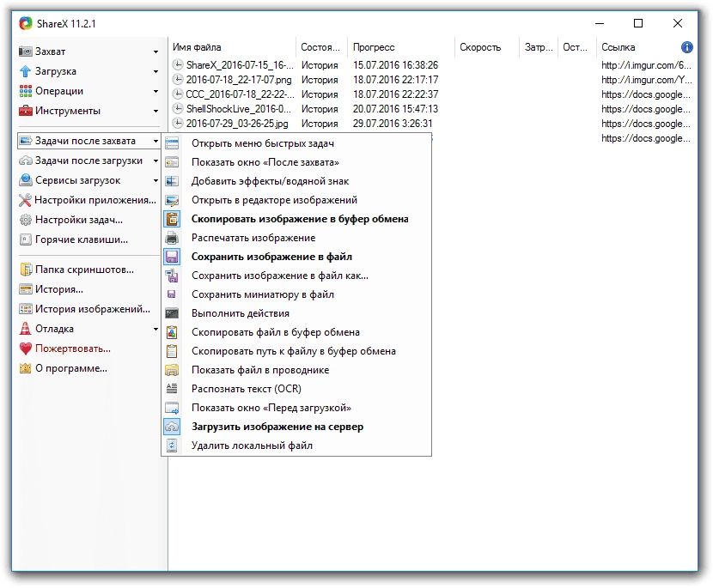Expand the Захват dropdown arrow

click(x=155, y=52)
